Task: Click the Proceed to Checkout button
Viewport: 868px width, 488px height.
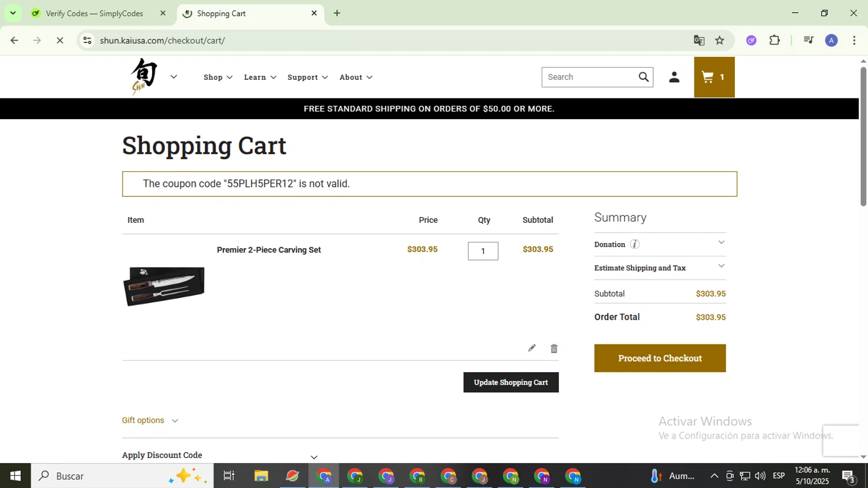Action: (660, 358)
